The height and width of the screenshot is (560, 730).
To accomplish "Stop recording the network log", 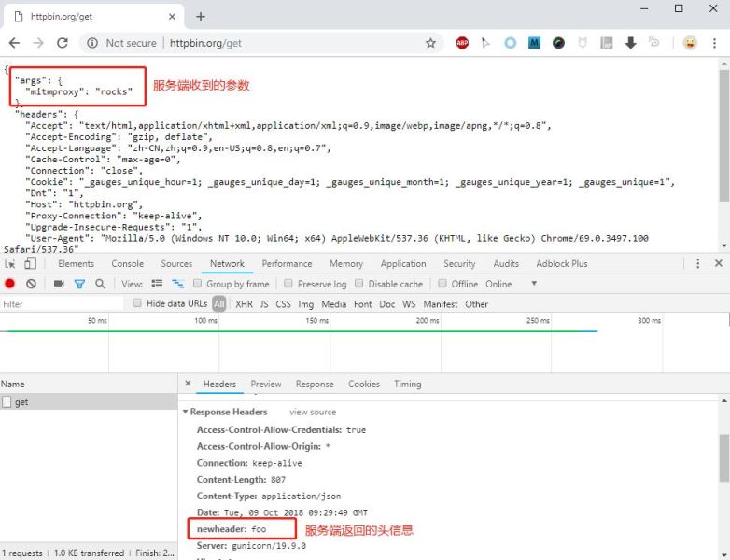I will (x=9, y=284).
